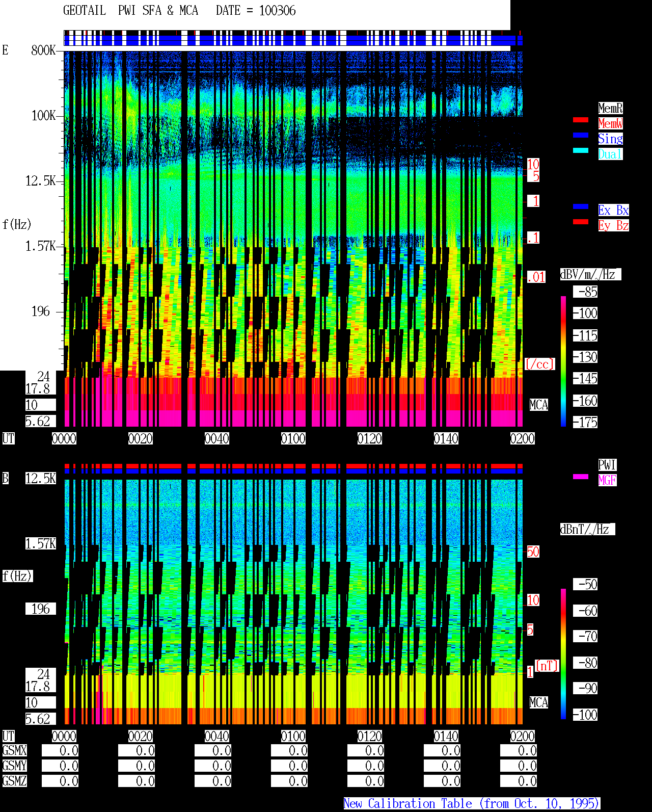
Task: Select the -130 color scale value
Action: click(x=585, y=357)
